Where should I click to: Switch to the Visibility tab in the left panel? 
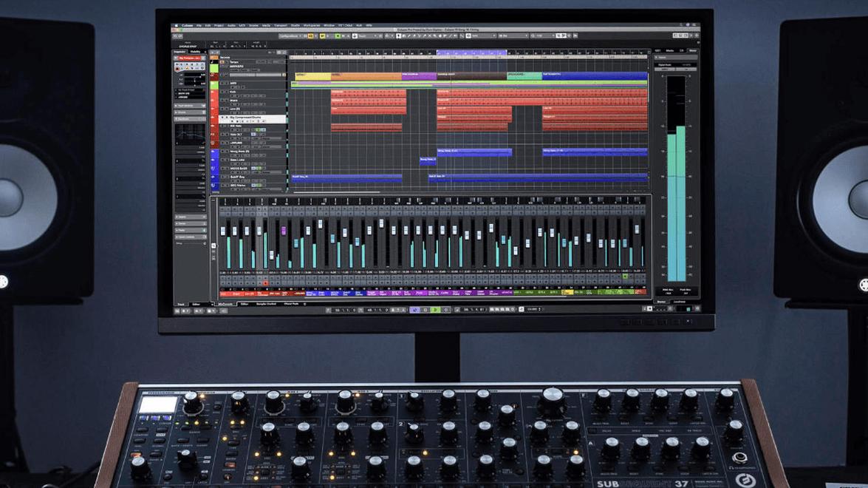pyautogui.click(x=196, y=52)
